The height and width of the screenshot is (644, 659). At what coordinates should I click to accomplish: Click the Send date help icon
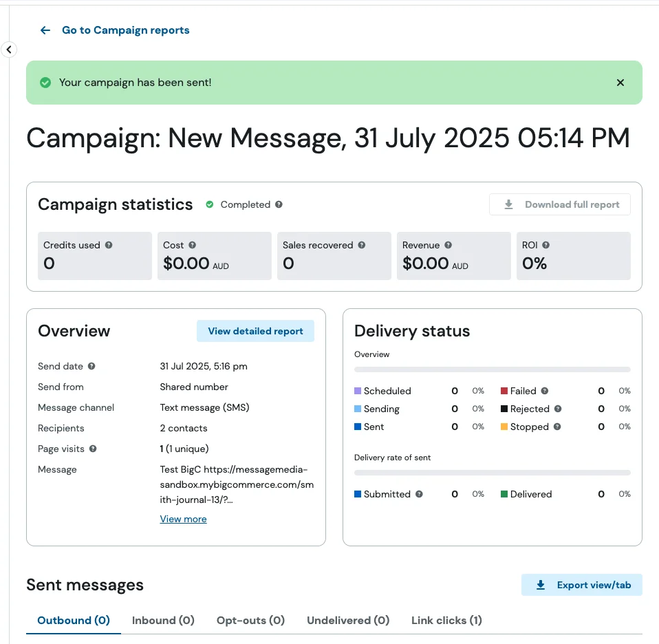point(91,366)
